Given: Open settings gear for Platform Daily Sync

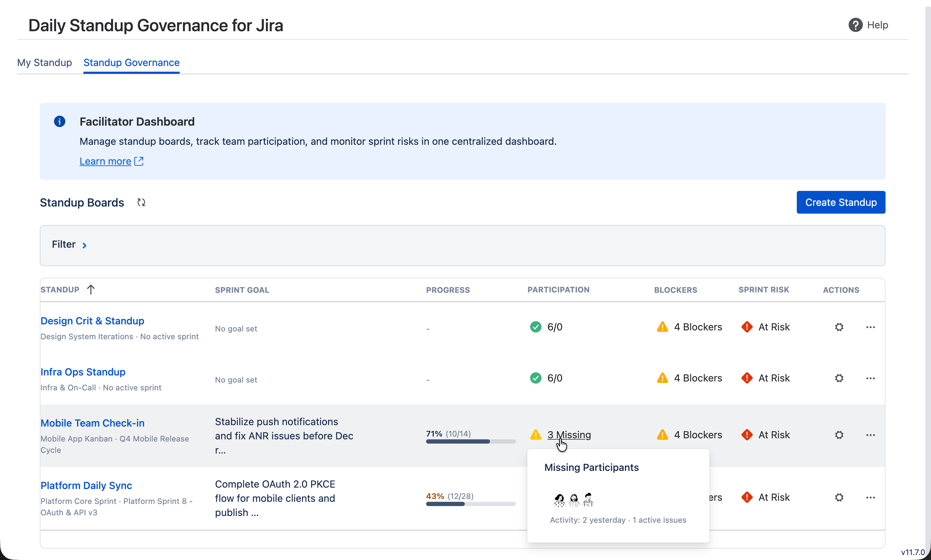Looking at the screenshot, I should (839, 497).
